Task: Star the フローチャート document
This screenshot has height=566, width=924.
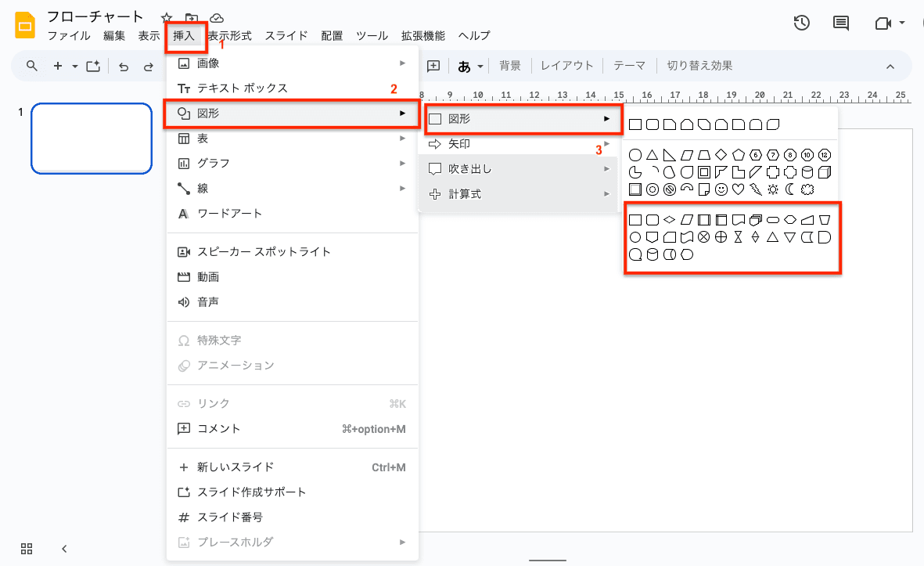Action: pyautogui.click(x=166, y=17)
